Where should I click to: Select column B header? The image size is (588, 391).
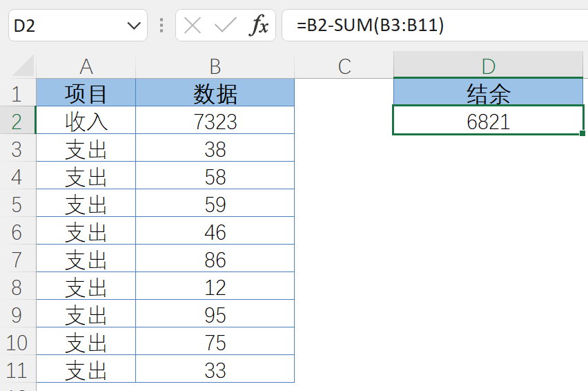215,66
